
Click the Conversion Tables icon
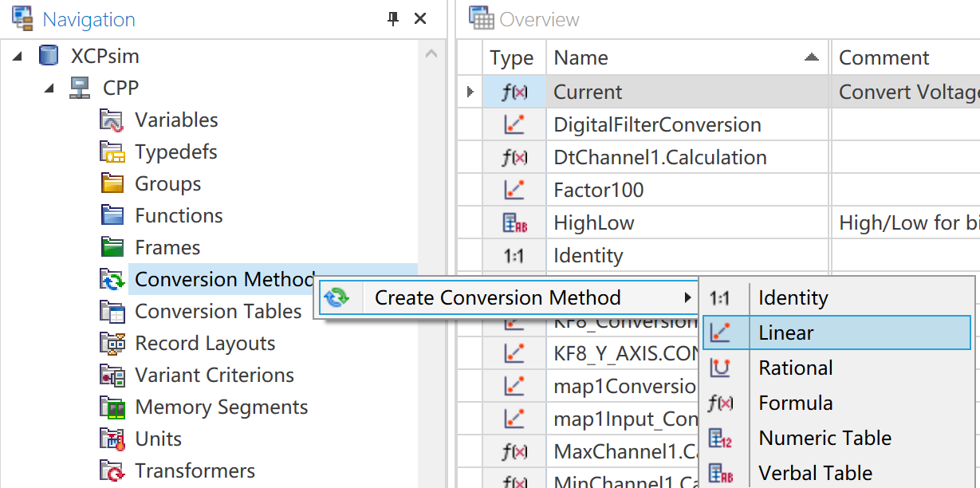[112, 312]
